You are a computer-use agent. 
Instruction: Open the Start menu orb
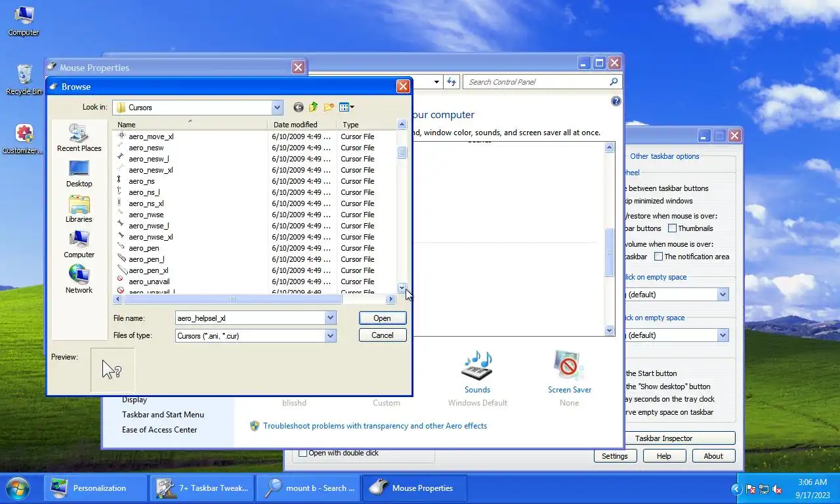coord(18,488)
